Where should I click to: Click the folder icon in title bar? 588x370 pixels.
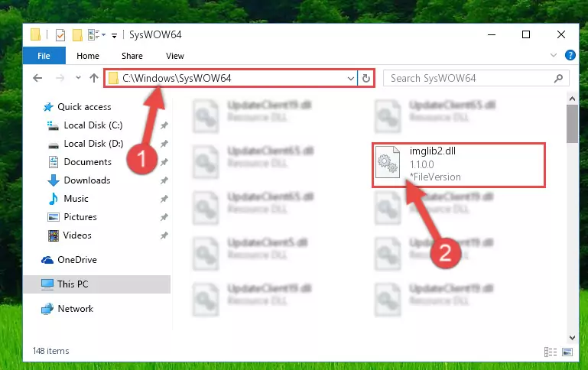tap(36, 34)
